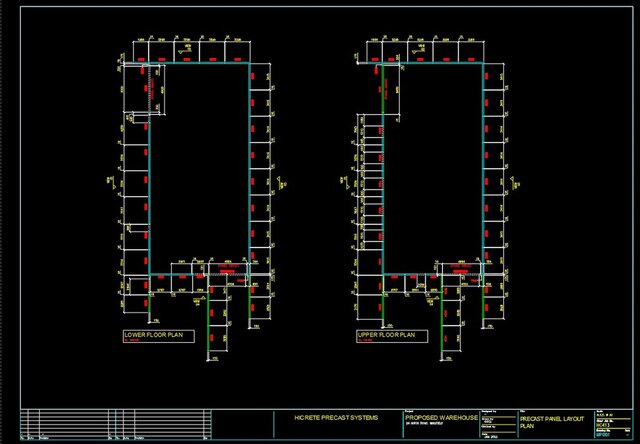The width and height of the screenshot is (640, 444).
Task: Pick the long red panel in lower plan's bottom wall
Action: pos(227,270)
